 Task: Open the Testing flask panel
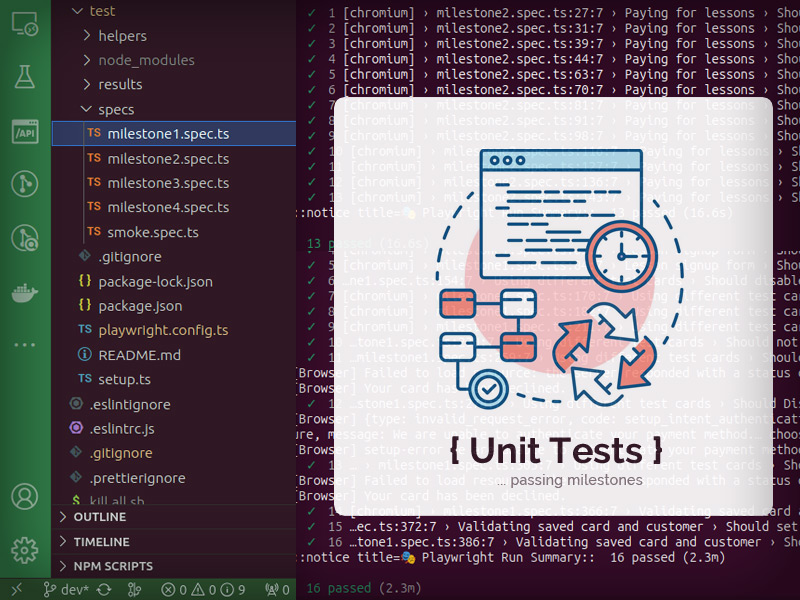24,76
